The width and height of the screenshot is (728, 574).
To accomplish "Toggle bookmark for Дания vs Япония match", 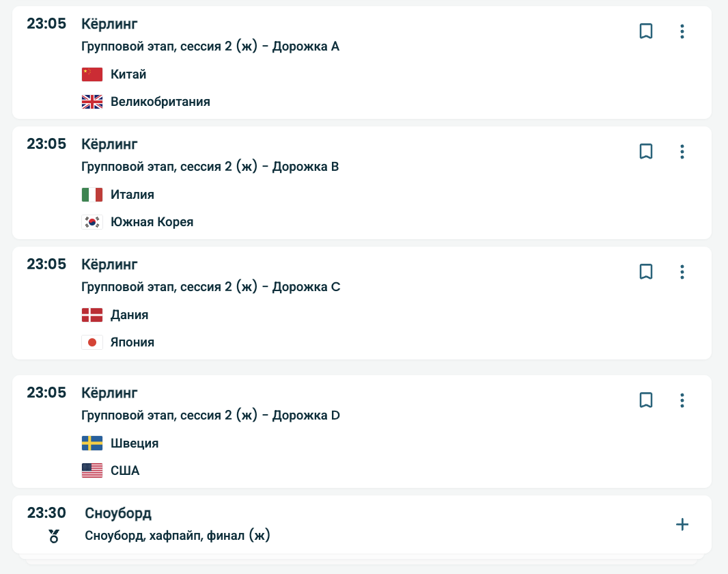I will tap(646, 272).
